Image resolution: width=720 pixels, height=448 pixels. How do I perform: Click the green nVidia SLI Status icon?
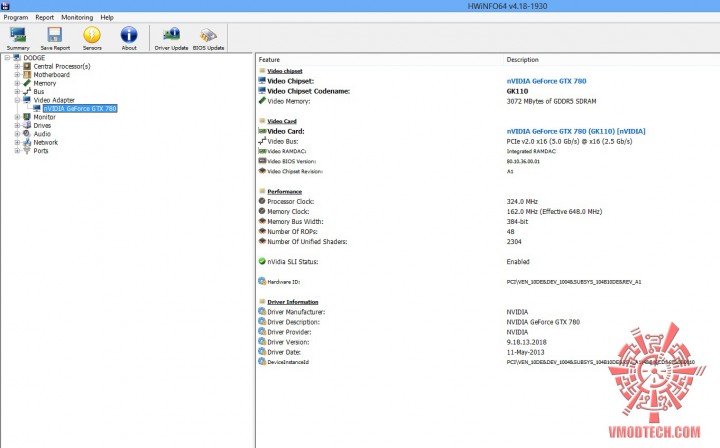(x=262, y=261)
